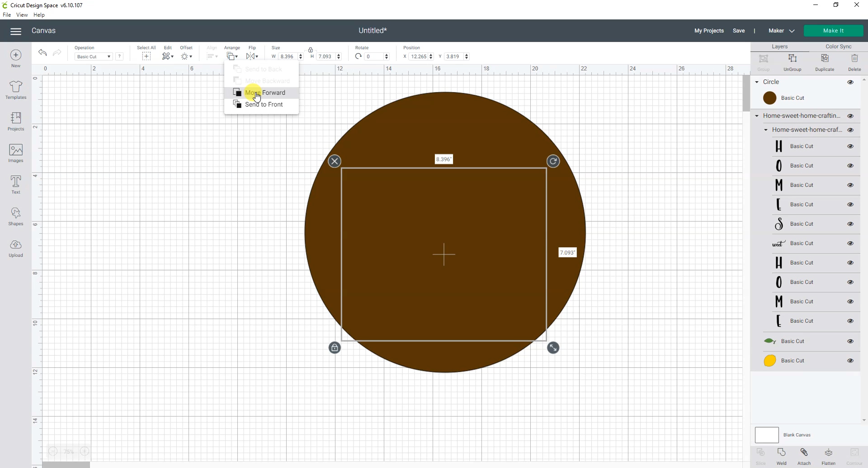868x468 pixels.
Task: Open the Projects panel
Action: [16, 122]
